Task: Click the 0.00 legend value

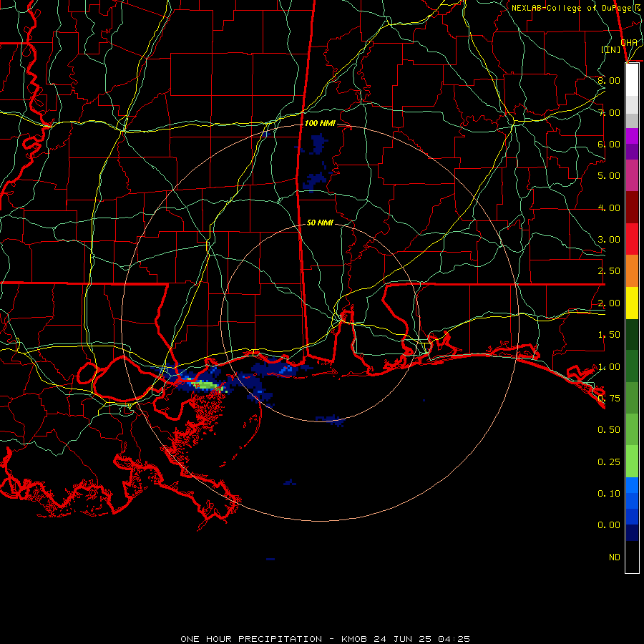Action: pos(609,525)
